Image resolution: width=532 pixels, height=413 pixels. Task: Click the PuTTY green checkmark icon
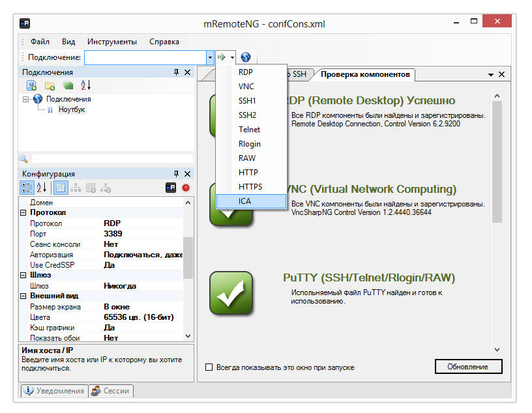pyautogui.click(x=231, y=293)
